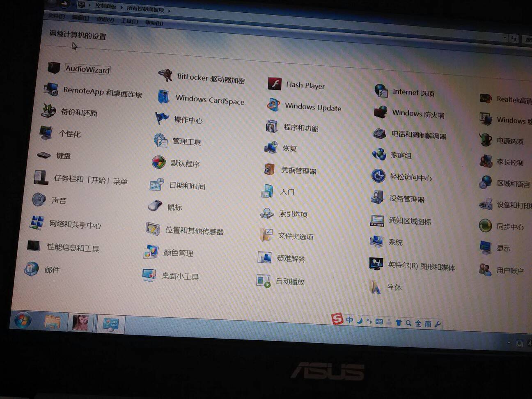The image size is (532, 399).
Task: Expand the arrow after 所有控制面板项 breadcrumb
Action: (169, 10)
